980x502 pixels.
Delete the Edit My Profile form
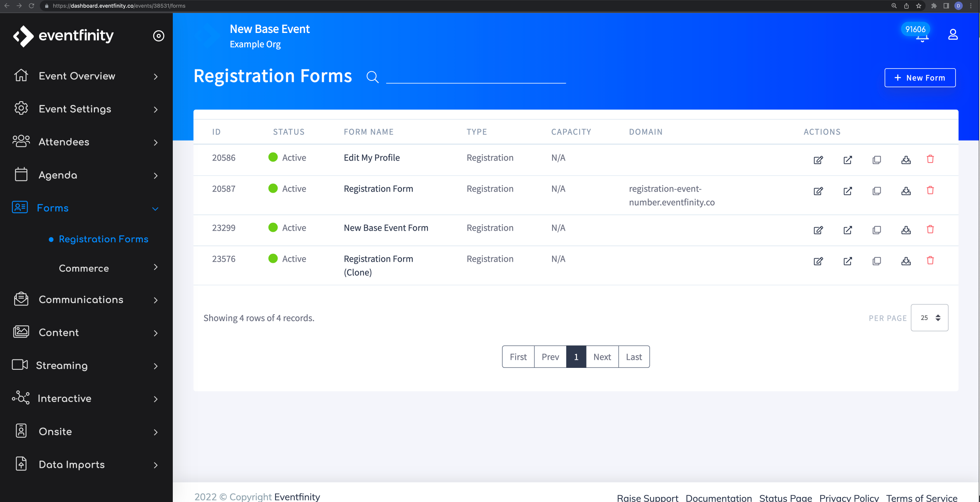coord(930,159)
